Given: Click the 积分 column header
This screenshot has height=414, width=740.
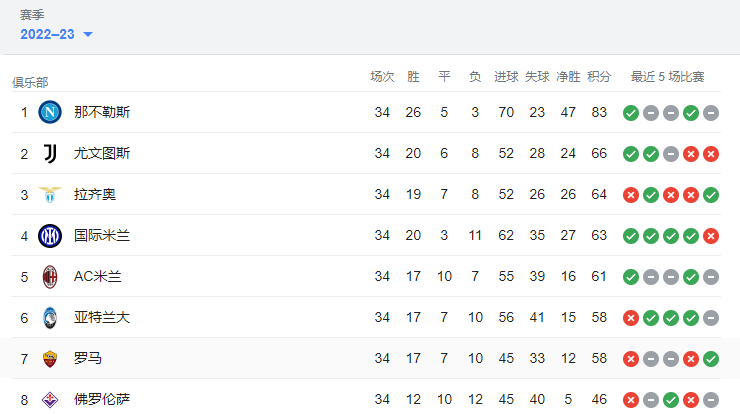Looking at the screenshot, I should click(x=599, y=76).
